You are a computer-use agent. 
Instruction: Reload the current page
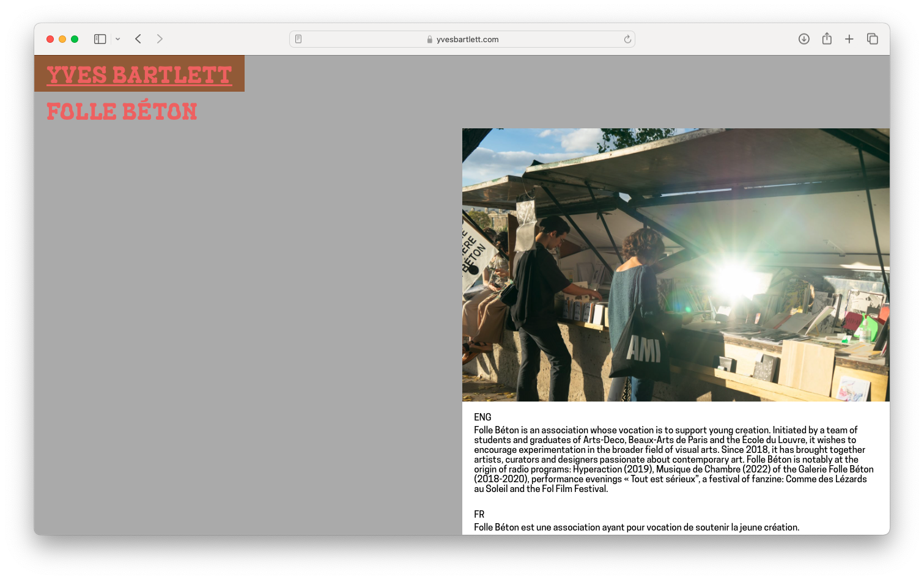click(x=627, y=39)
